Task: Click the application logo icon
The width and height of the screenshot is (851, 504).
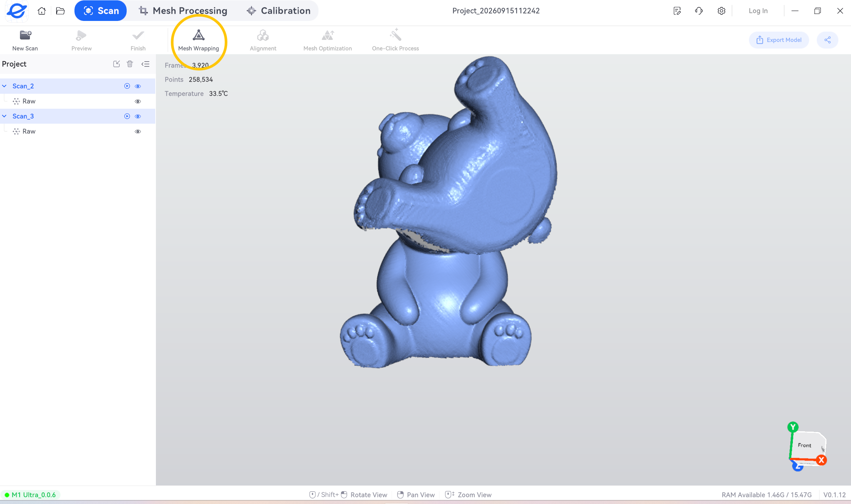Action: pos(17,11)
